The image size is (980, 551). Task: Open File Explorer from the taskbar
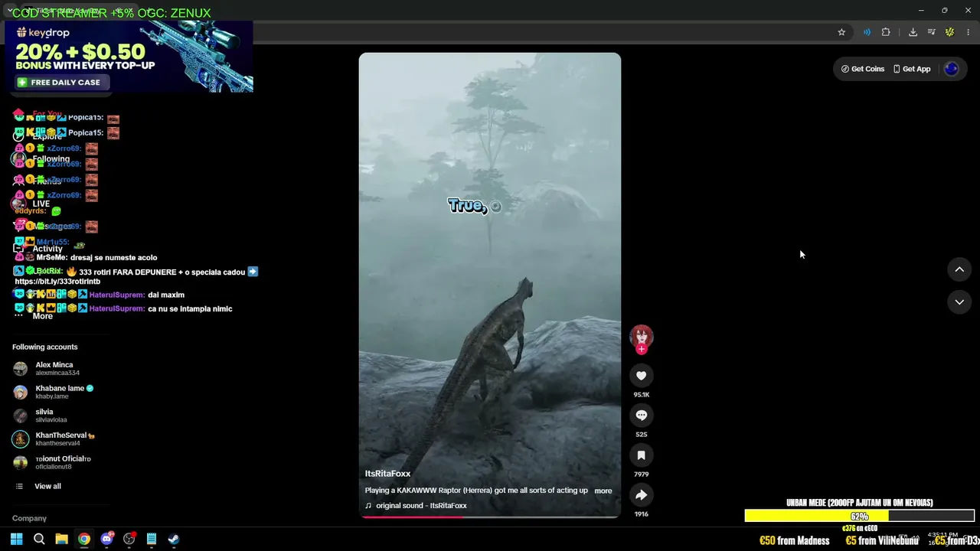click(61, 539)
